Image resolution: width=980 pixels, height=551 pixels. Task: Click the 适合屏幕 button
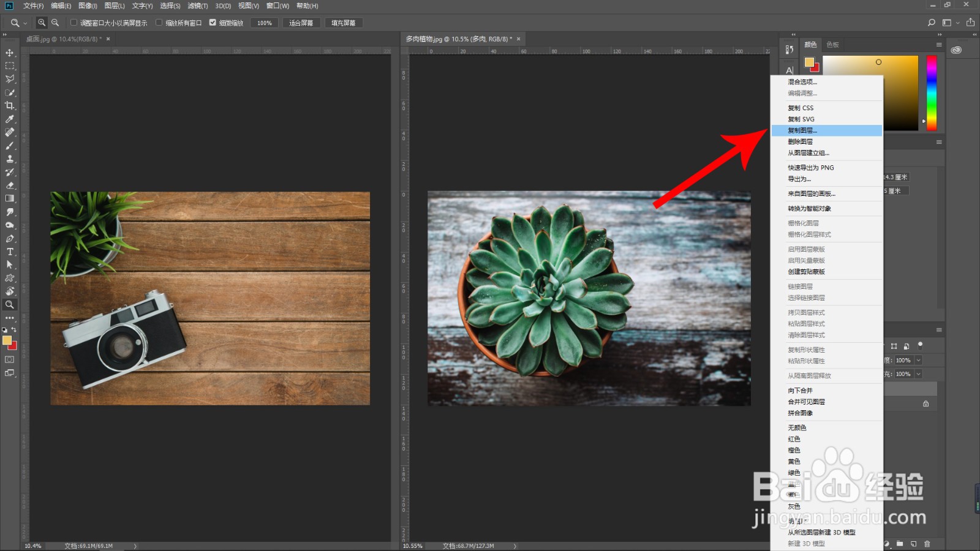[301, 23]
